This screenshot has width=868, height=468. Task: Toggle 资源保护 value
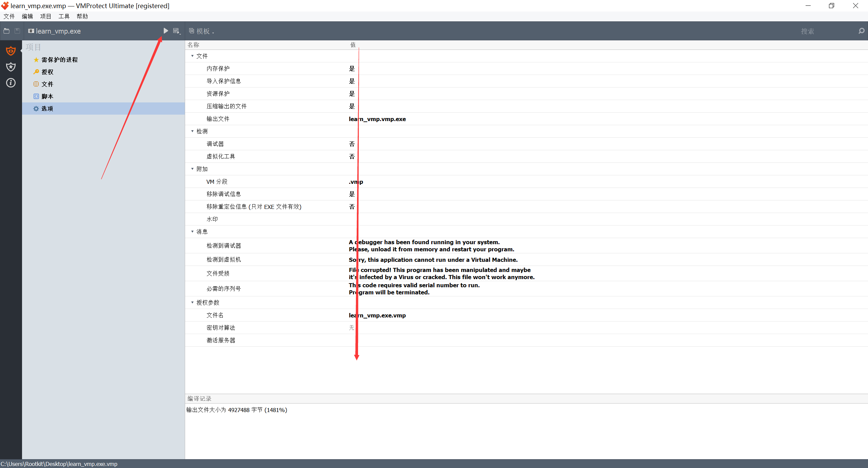point(352,94)
